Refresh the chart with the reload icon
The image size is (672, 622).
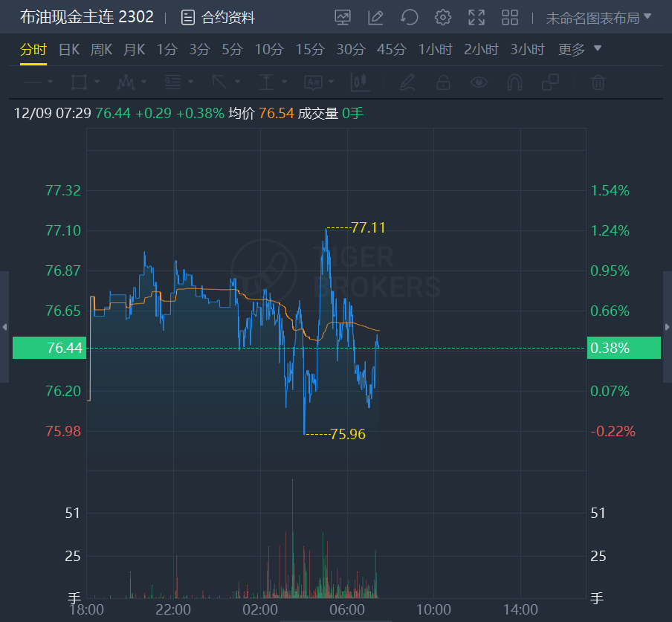[409, 17]
